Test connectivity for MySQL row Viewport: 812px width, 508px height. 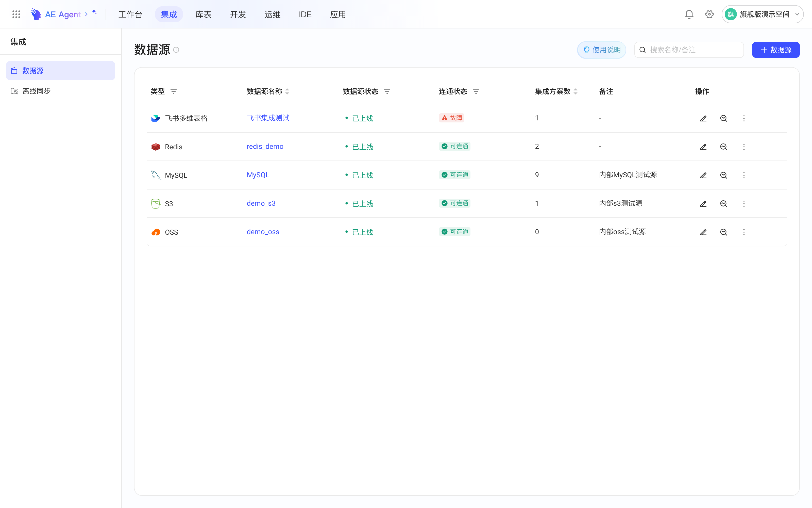click(x=723, y=175)
